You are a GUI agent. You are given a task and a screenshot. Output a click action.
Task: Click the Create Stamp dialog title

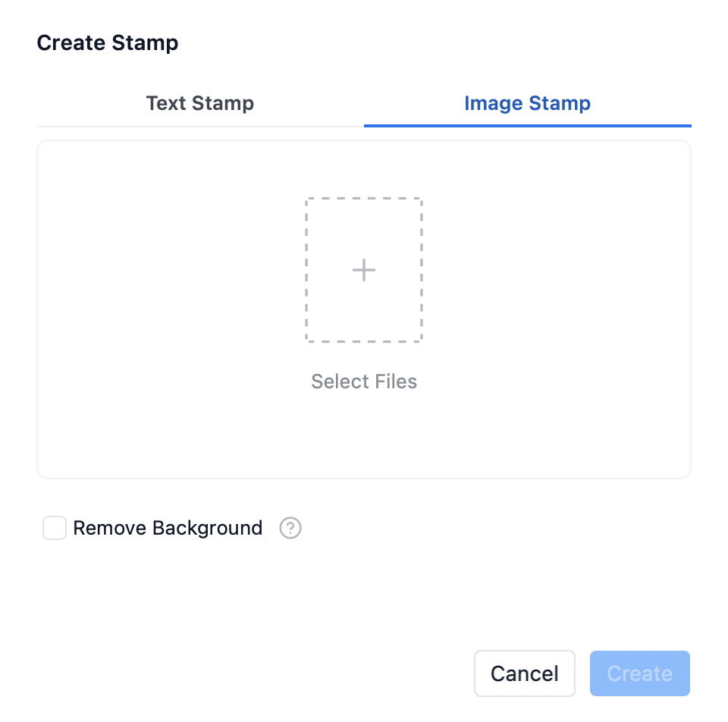[x=108, y=42]
